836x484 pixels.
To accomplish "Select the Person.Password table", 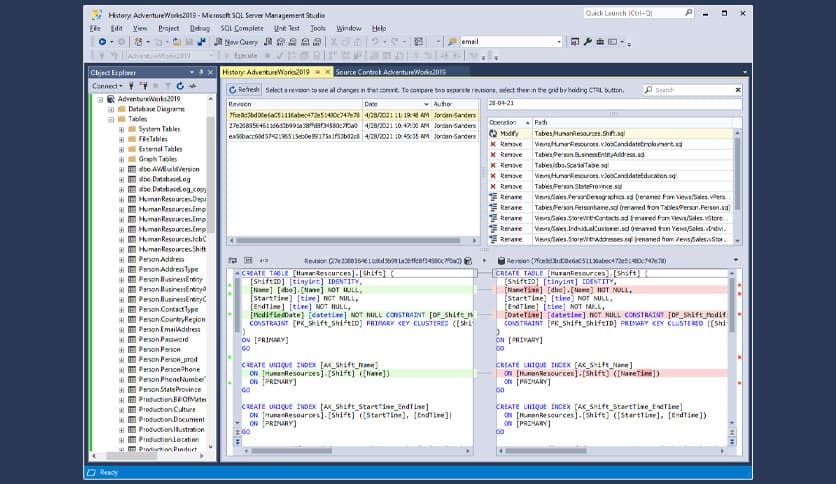I will click(163, 340).
